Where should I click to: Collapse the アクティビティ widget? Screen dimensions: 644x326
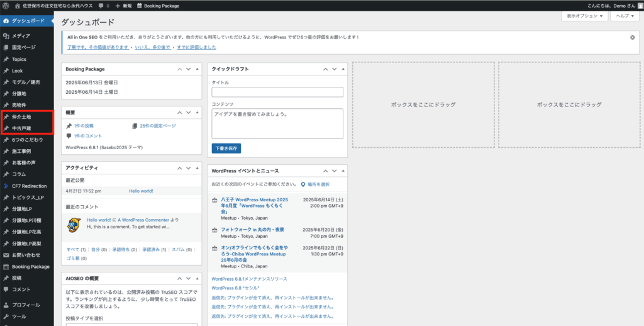pos(197,168)
